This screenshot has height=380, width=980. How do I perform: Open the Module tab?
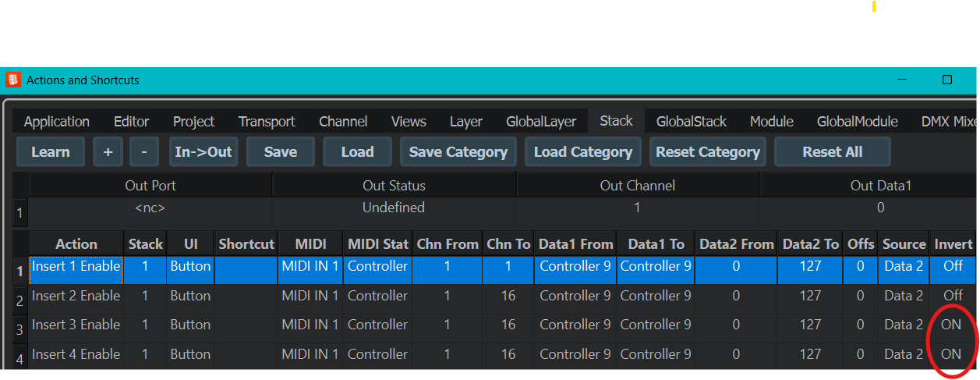(x=772, y=122)
